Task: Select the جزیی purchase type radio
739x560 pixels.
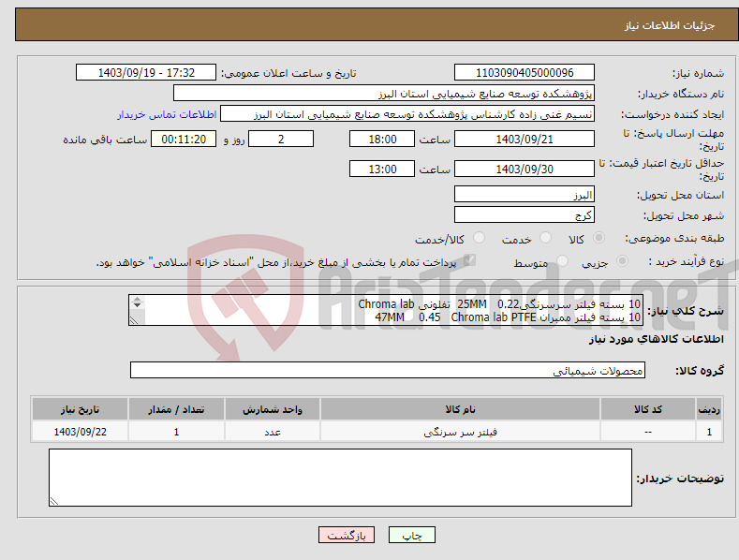Action: pyautogui.click(x=622, y=261)
